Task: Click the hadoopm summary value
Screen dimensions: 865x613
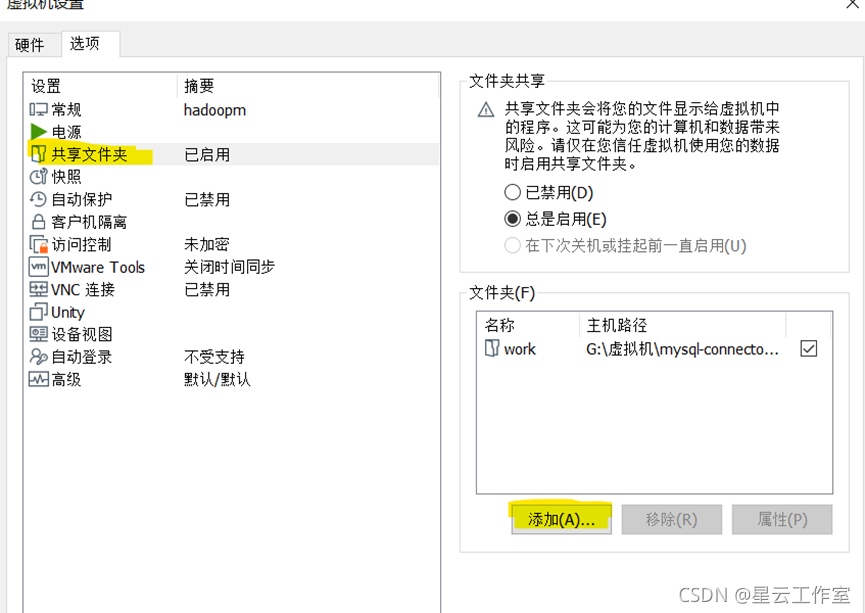Action: tap(215, 110)
